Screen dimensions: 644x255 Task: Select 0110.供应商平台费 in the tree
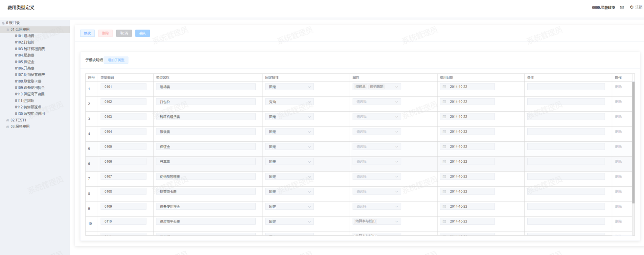coord(30,94)
